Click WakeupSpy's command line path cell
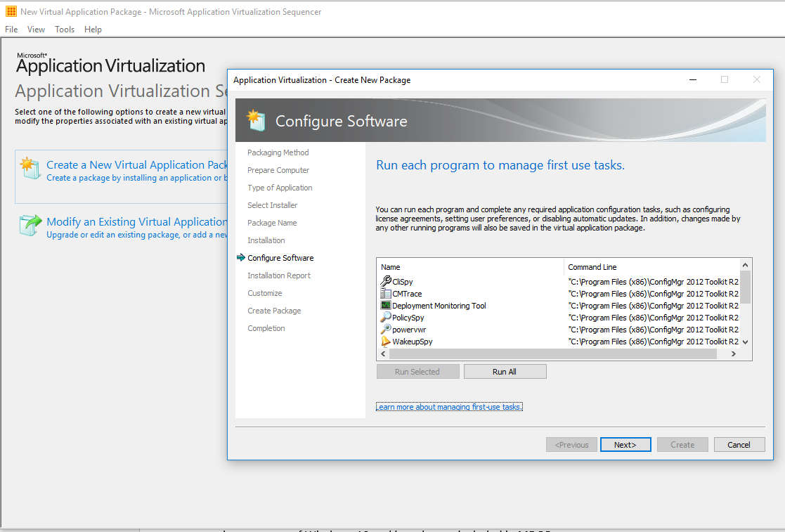 654,342
